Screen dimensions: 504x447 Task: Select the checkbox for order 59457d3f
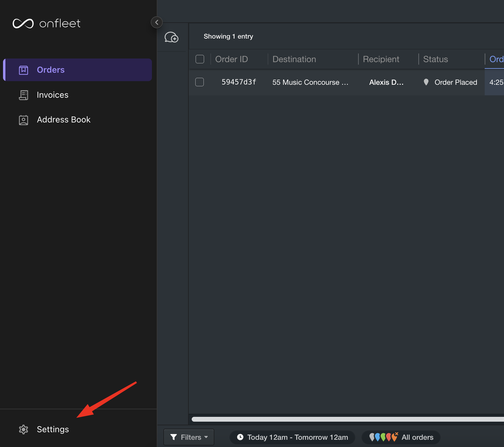point(200,82)
